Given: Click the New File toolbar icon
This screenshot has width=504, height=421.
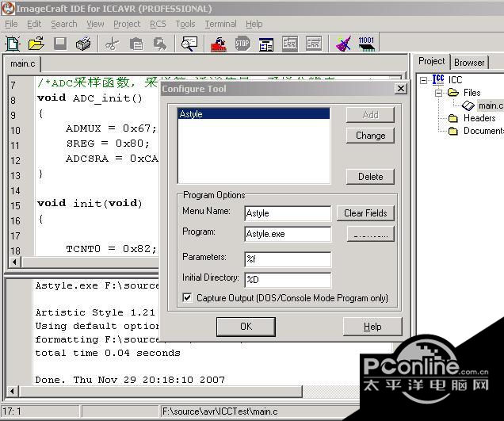Looking at the screenshot, I should click(13, 44).
